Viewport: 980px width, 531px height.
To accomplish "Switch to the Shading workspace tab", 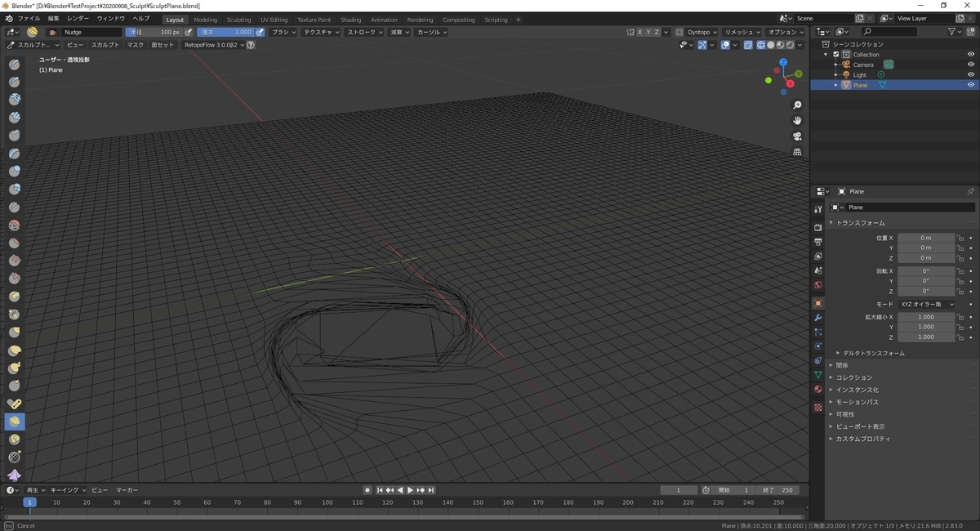I will coord(351,20).
